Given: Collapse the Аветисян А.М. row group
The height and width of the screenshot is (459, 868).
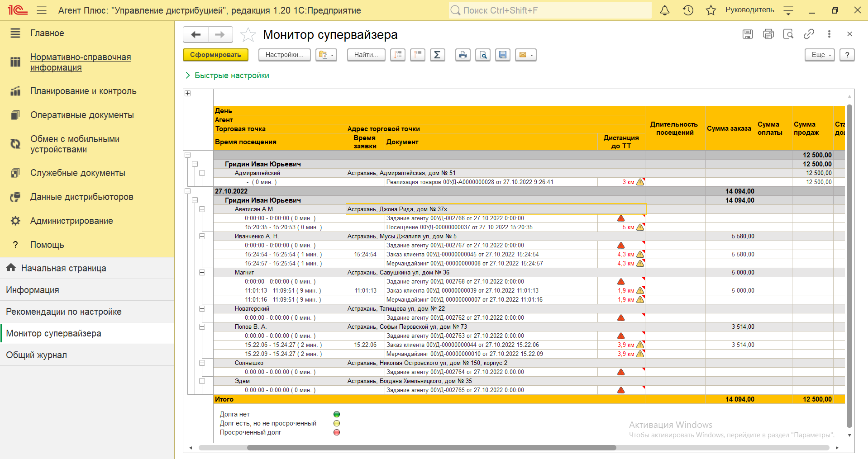Looking at the screenshot, I should coord(202,209).
